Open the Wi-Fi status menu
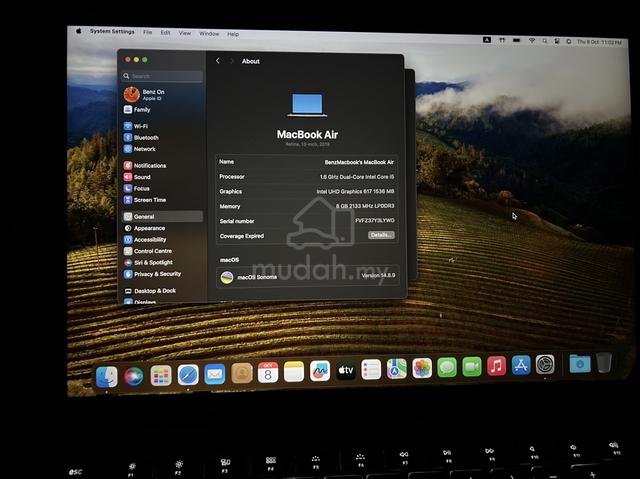Screen dimensions: 640x479 click(532, 41)
